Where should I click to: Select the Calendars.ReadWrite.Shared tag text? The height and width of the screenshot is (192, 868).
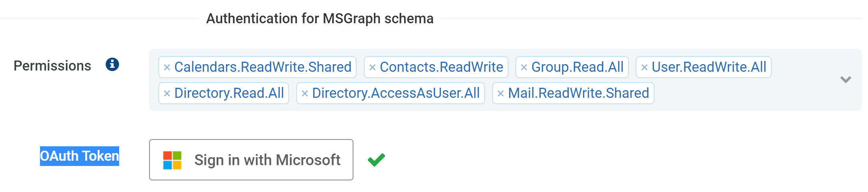263,67
